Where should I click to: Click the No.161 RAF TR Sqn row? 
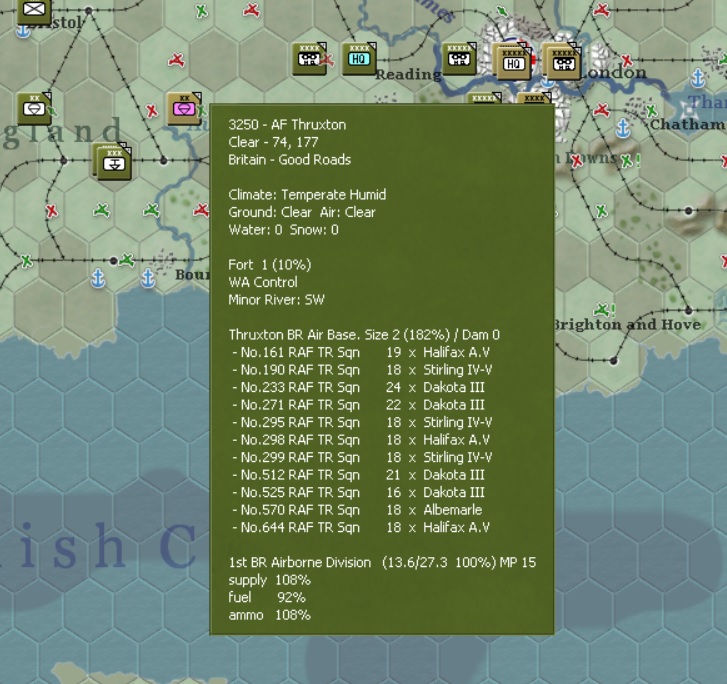coord(361,352)
